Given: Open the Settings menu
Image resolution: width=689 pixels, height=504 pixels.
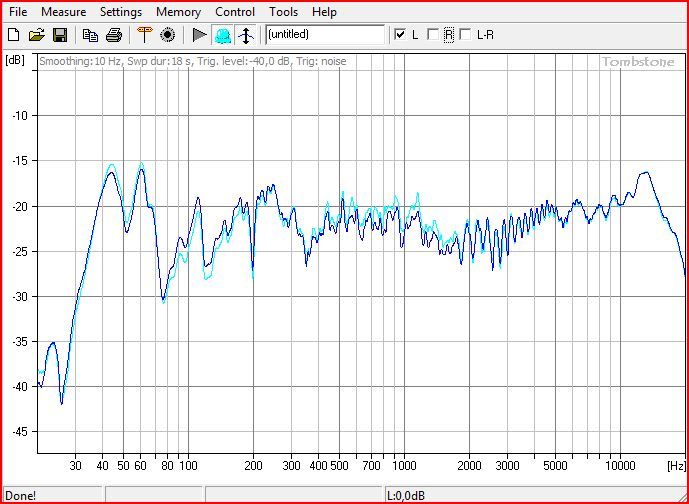Looking at the screenshot, I should 121,12.
